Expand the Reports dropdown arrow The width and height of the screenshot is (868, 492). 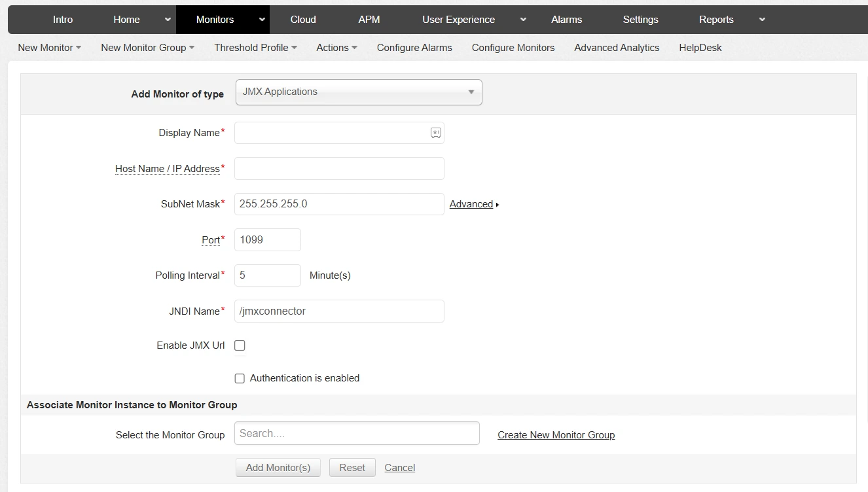pyautogui.click(x=761, y=20)
